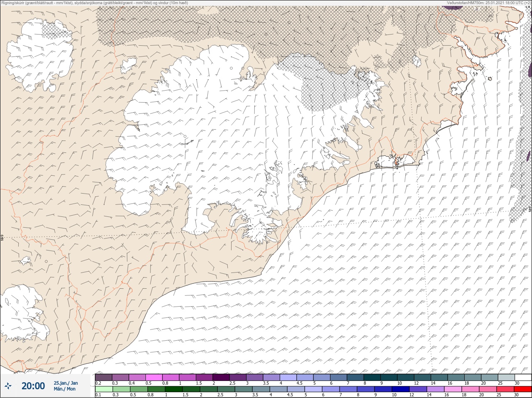The width and height of the screenshot is (532, 398).
Task: Click the weekday text Mán./ Mon
Action: coord(65,389)
